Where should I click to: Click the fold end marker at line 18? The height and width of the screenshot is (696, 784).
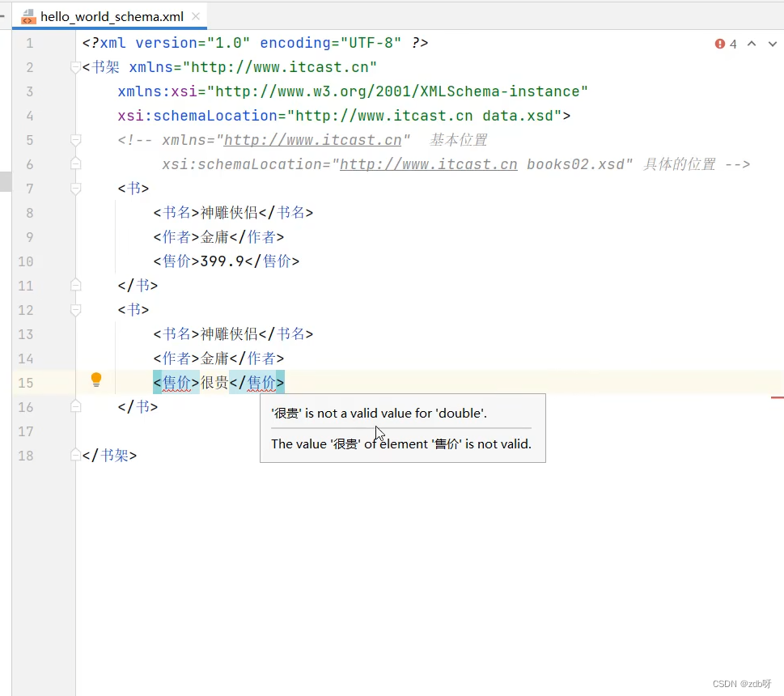click(x=75, y=455)
